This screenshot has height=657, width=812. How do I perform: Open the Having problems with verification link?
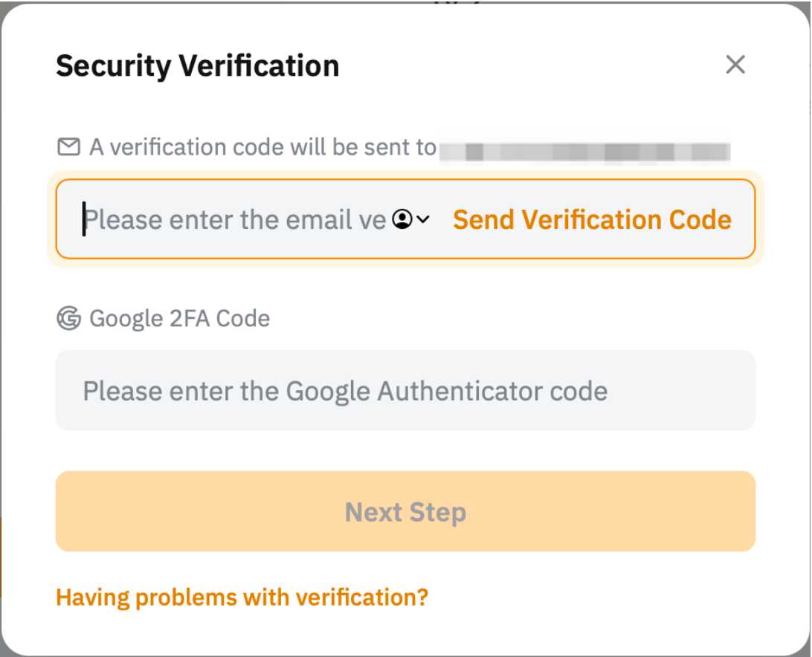tap(242, 597)
